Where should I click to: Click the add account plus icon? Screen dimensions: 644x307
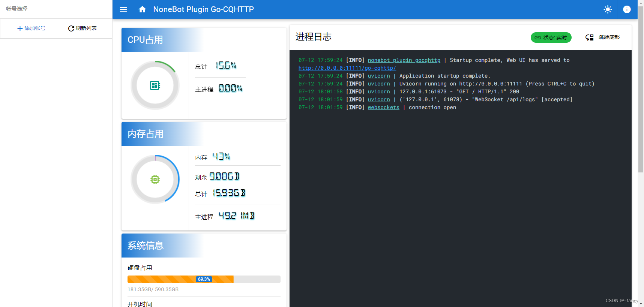point(20,28)
